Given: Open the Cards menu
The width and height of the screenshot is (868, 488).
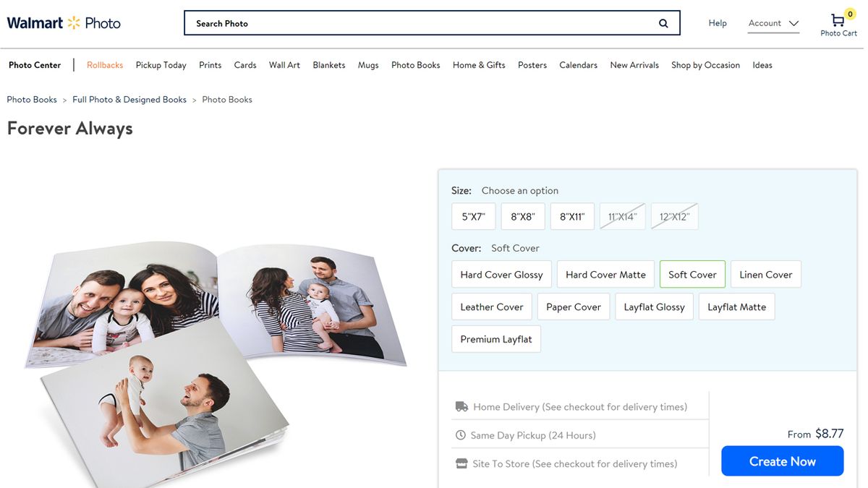Looking at the screenshot, I should point(244,64).
